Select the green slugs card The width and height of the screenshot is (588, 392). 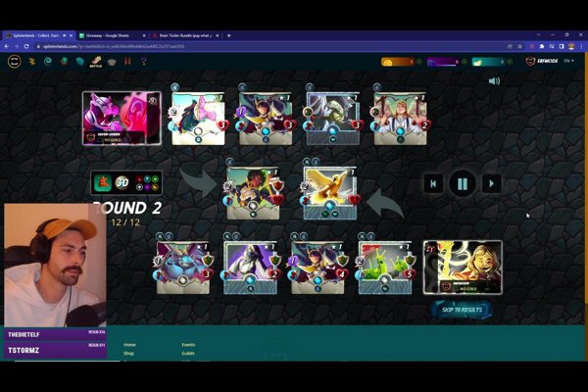pos(385,268)
